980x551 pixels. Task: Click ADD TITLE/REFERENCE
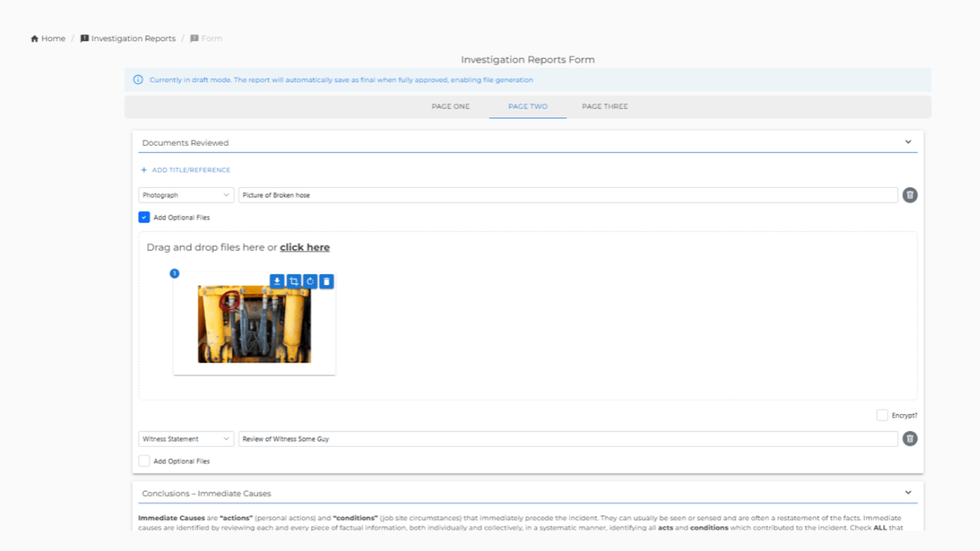pos(186,169)
